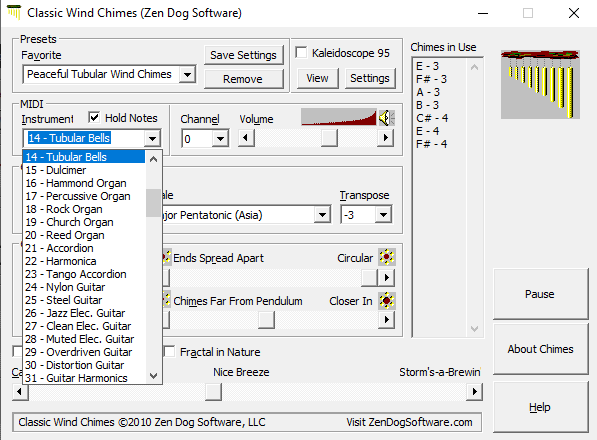Enable the Fractal in Nature checkbox
The width and height of the screenshot is (597, 440).
pos(169,351)
